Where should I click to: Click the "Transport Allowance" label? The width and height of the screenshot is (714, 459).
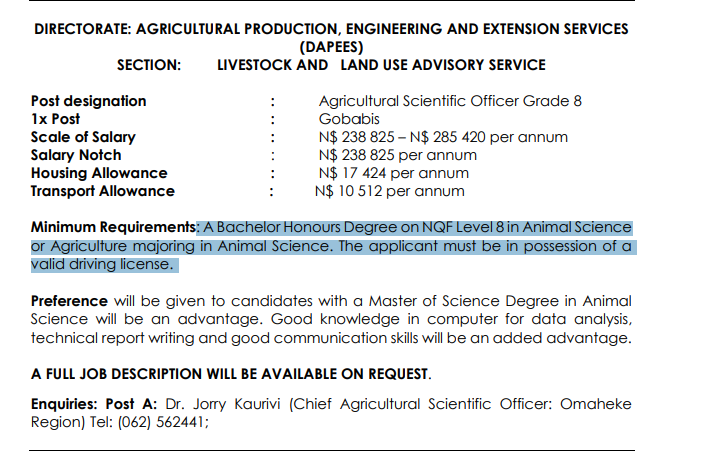[x=102, y=191]
